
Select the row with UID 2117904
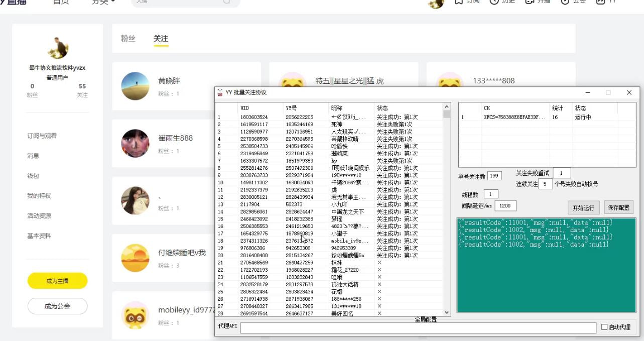(329, 204)
